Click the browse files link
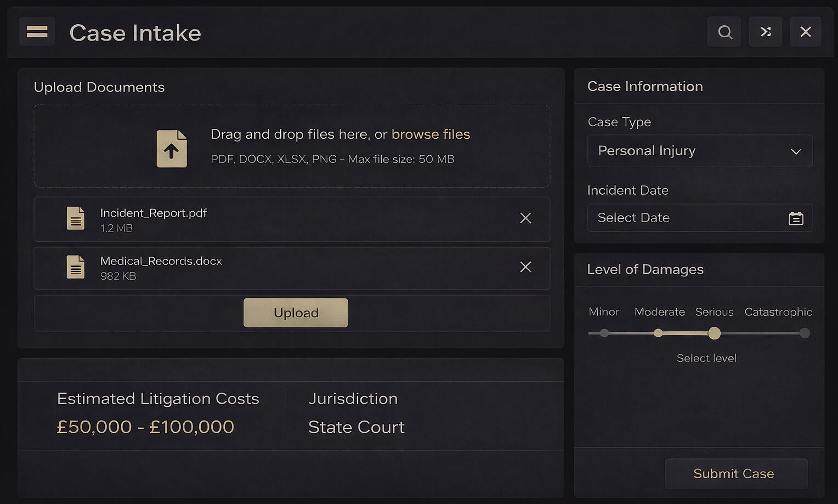This screenshot has width=838, height=504. 431,134
